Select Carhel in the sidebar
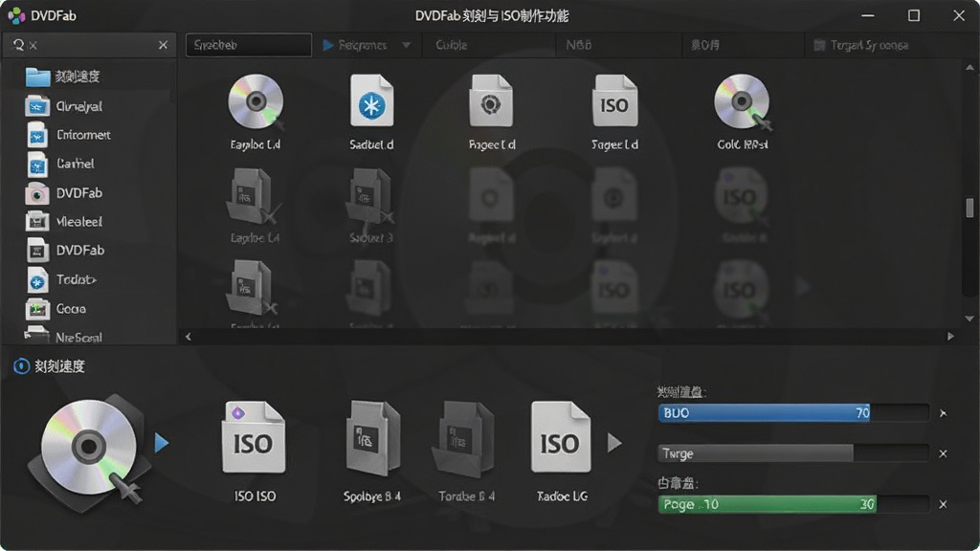 tap(60, 164)
